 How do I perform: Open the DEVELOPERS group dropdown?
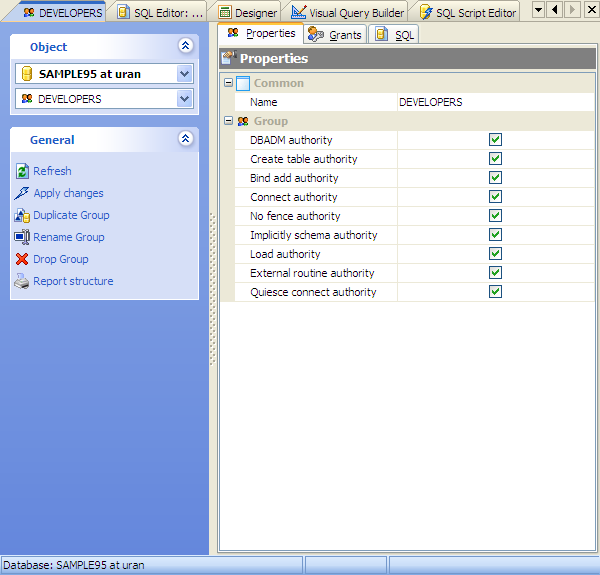tap(184, 99)
